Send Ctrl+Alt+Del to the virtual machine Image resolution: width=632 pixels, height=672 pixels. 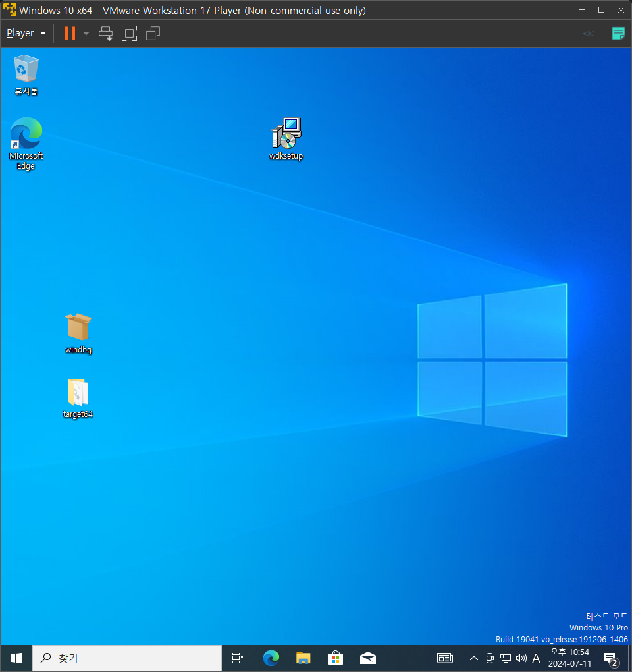pyautogui.click(x=106, y=33)
